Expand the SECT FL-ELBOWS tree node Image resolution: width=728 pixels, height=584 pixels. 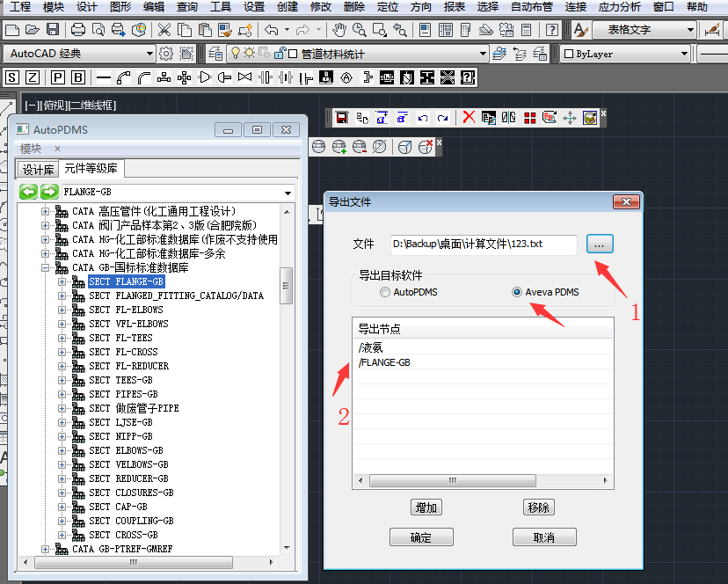coord(62,310)
